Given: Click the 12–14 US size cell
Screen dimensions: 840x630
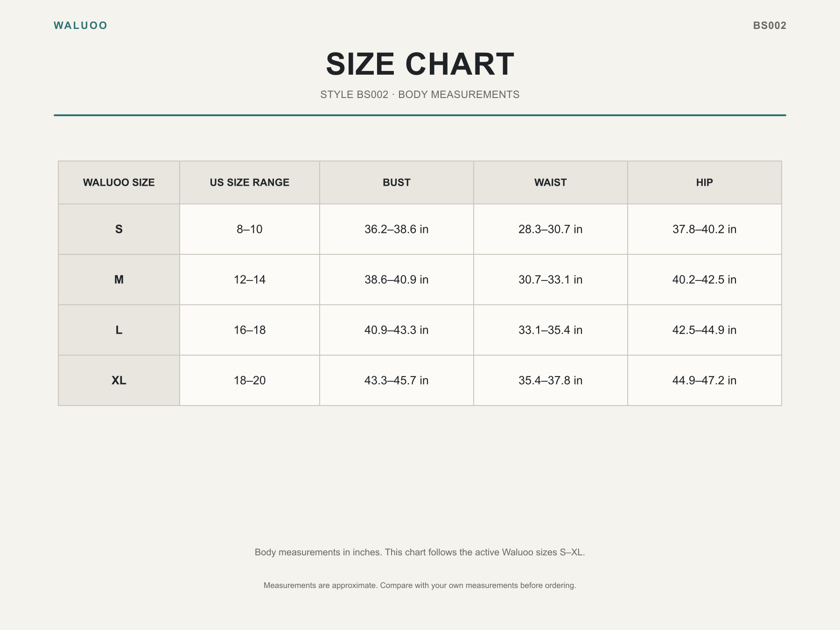Looking at the screenshot, I should (x=250, y=280).
